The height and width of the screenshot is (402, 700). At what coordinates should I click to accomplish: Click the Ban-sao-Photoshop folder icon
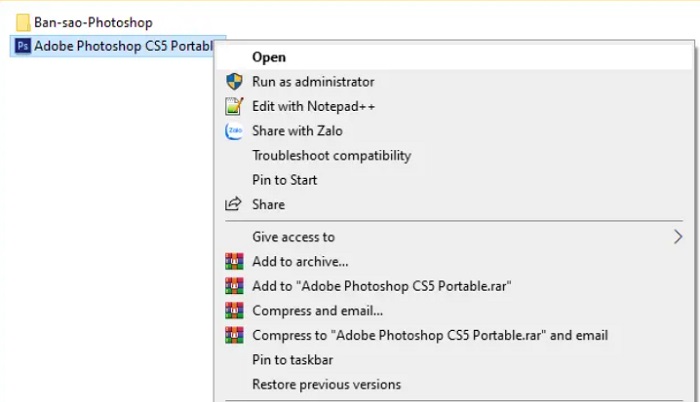(23, 22)
